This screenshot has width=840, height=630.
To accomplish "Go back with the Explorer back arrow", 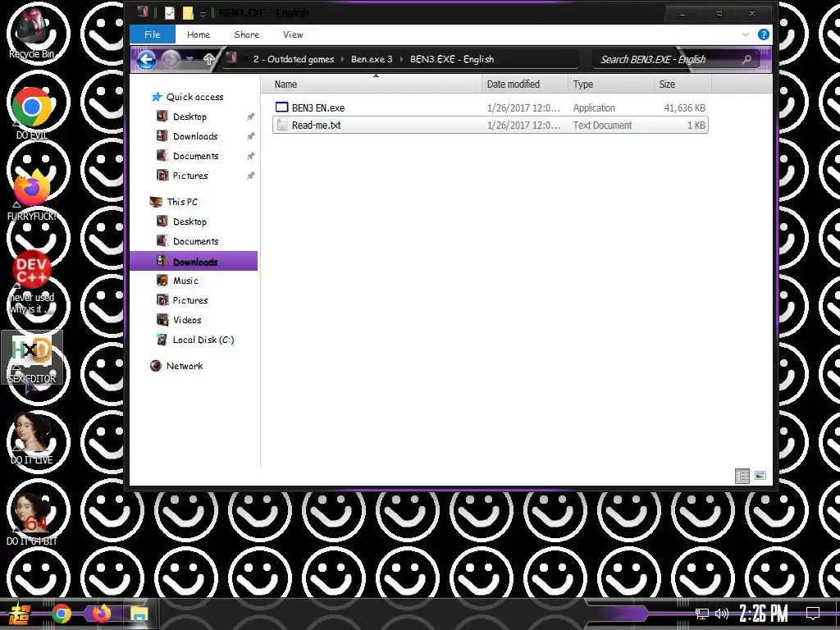I will 146,59.
